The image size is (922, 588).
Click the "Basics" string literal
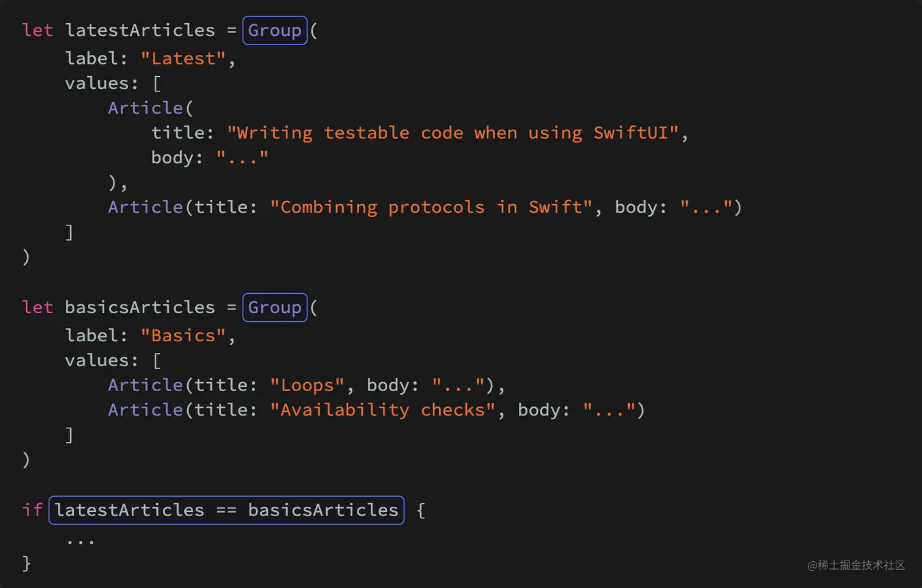point(184,336)
